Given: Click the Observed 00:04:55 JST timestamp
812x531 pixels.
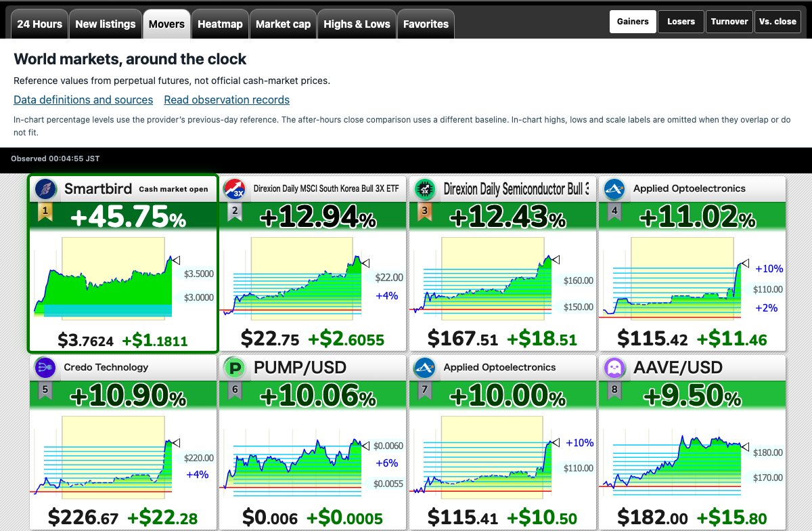Looking at the screenshot, I should [55, 158].
